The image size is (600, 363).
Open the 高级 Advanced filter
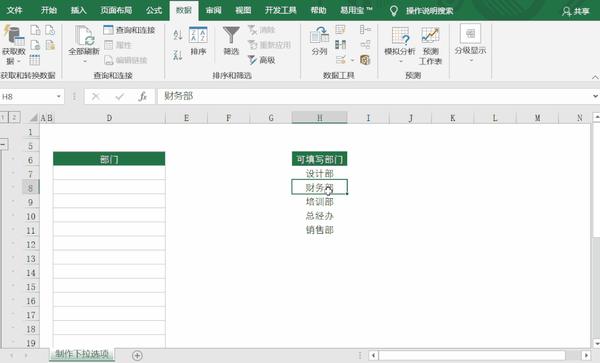[262, 60]
